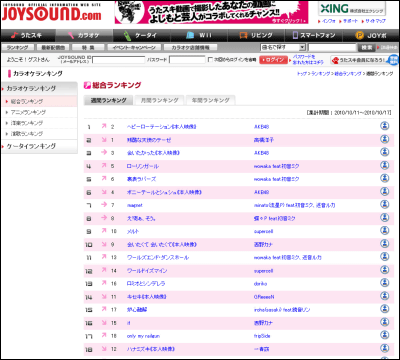400x360 pixels.
Task: Open the スマートフォン navigation menu item
Action: pyautogui.click(x=314, y=35)
